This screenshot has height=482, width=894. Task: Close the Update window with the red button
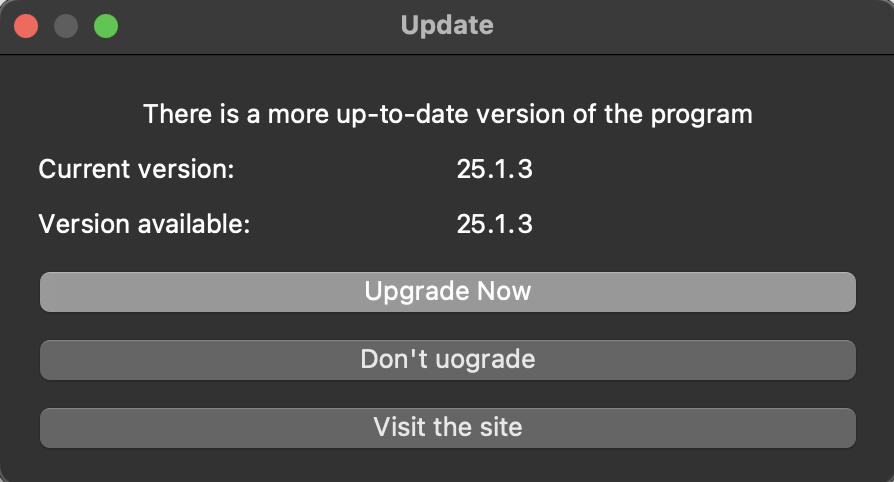(x=26, y=26)
